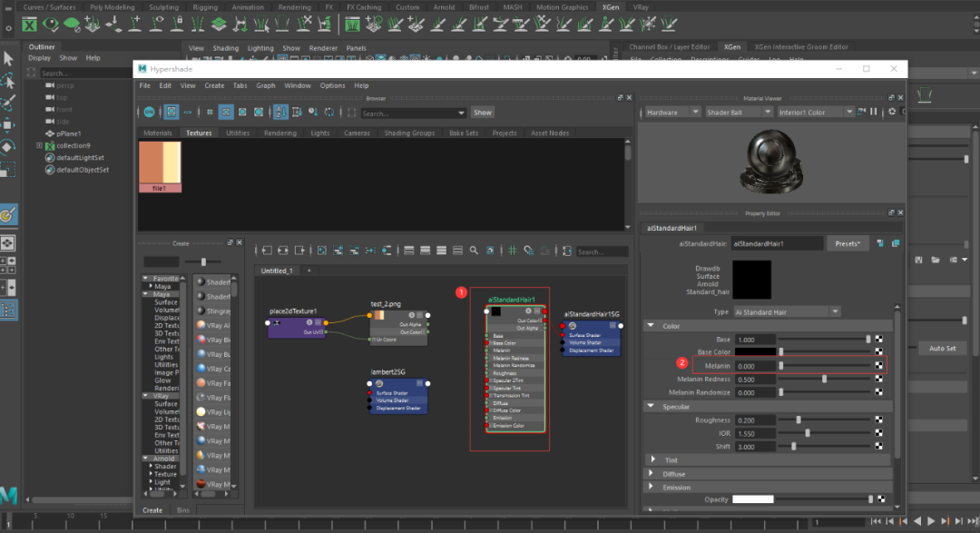Click the map button for Melanin attribute

[x=878, y=365]
